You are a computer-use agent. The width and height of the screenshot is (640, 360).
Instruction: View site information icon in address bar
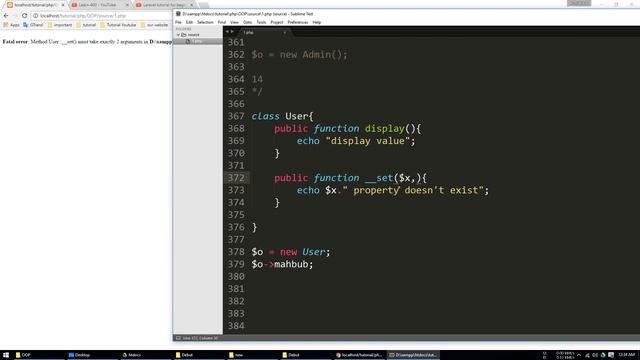(x=36, y=16)
